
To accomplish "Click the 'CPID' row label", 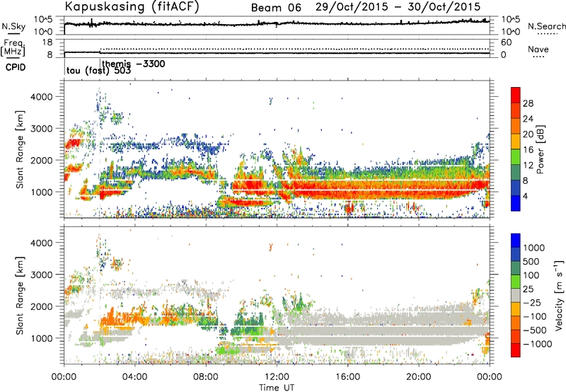I will pos(16,67).
